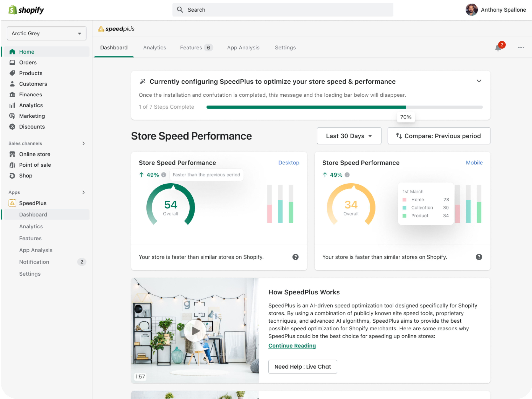Click the help question icon on Desktop card

pyautogui.click(x=295, y=257)
